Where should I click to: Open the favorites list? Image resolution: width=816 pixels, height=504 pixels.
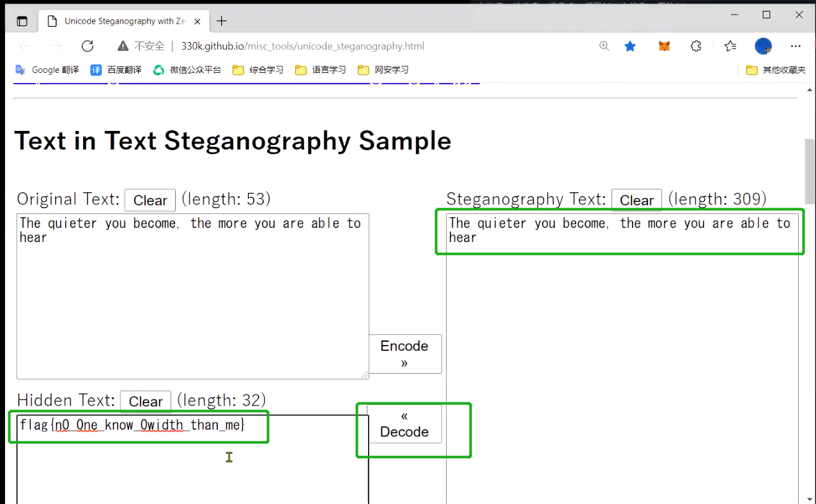coord(730,46)
